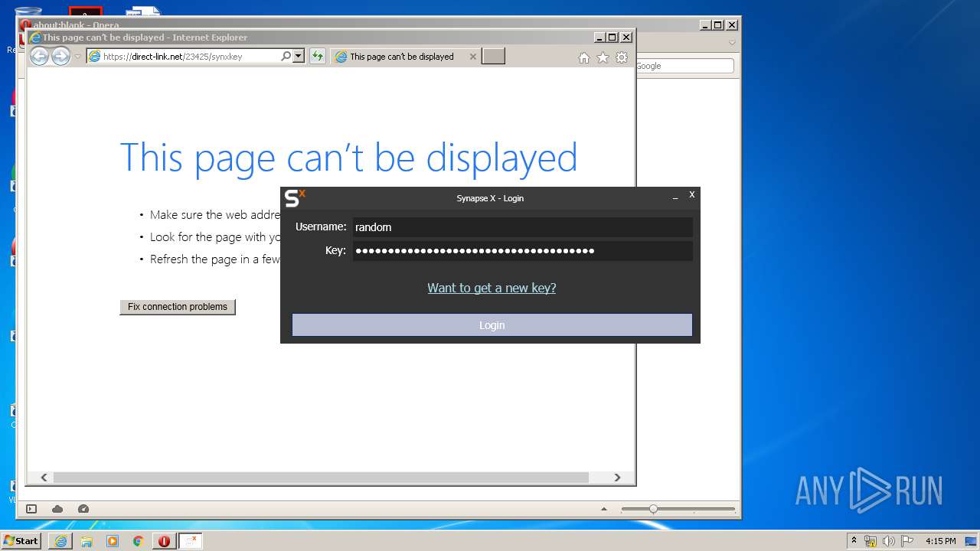Open the Action Center flag icon

pos(907,541)
